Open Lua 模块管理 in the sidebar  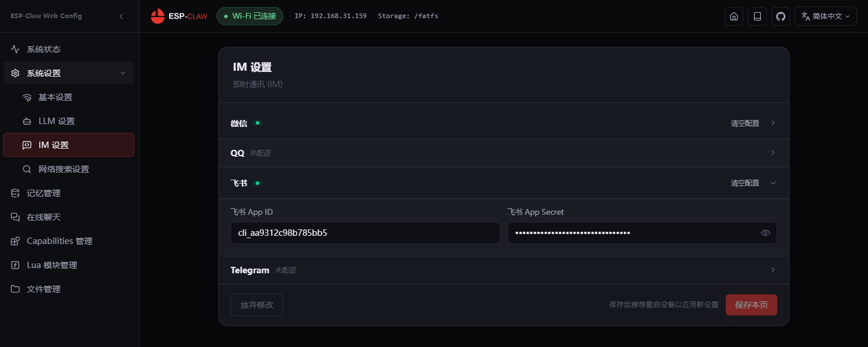click(69, 265)
